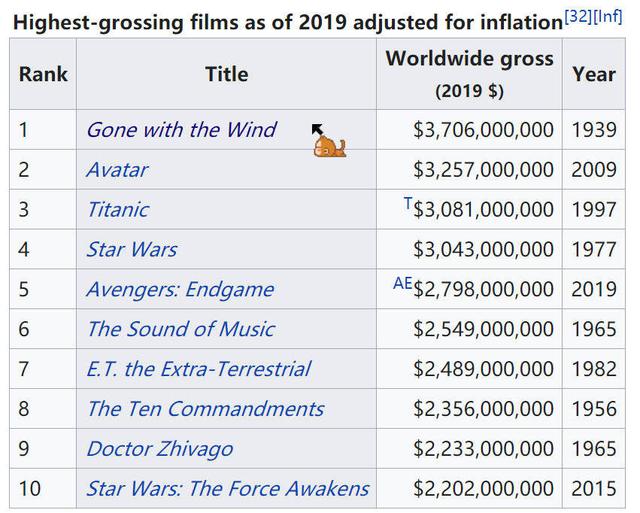Click the superscript T note marker

pyautogui.click(x=407, y=203)
